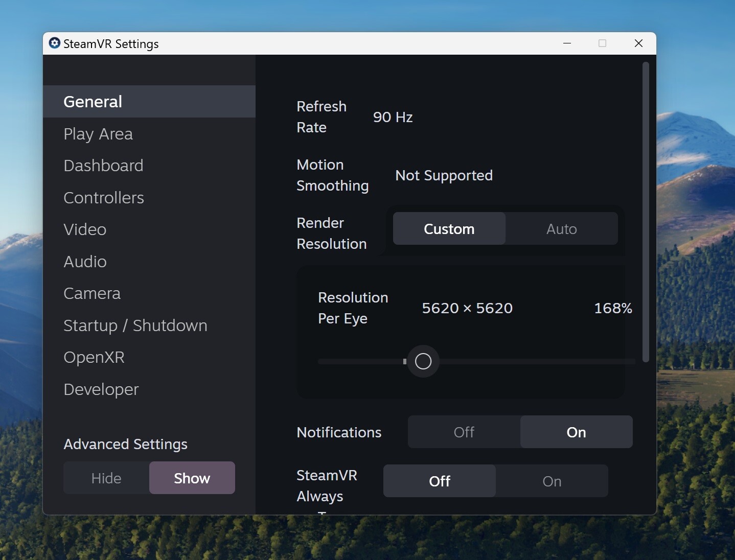This screenshot has height=560, width=735.
Task: Click the Render Resolution label
Action: click(x=331, y=233)
